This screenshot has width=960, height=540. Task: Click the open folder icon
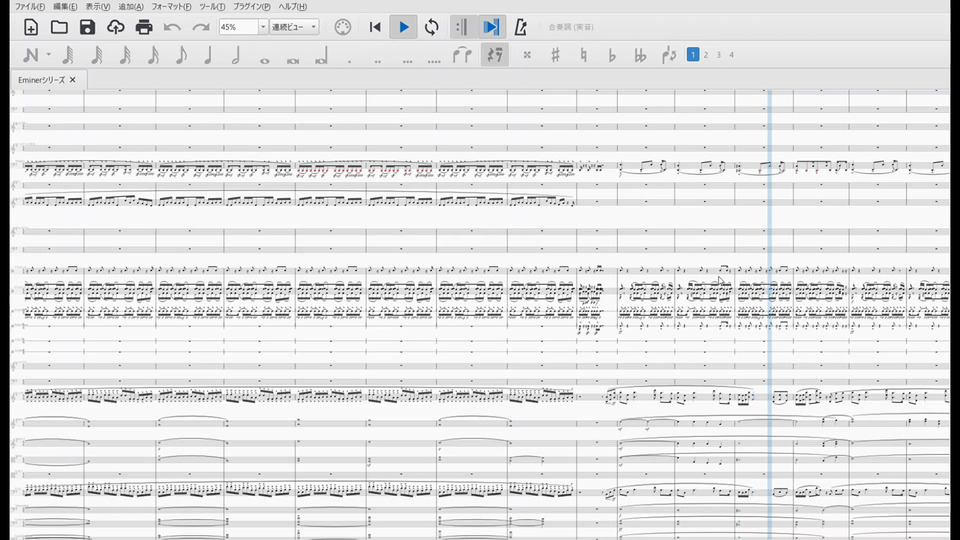(59, 27)
